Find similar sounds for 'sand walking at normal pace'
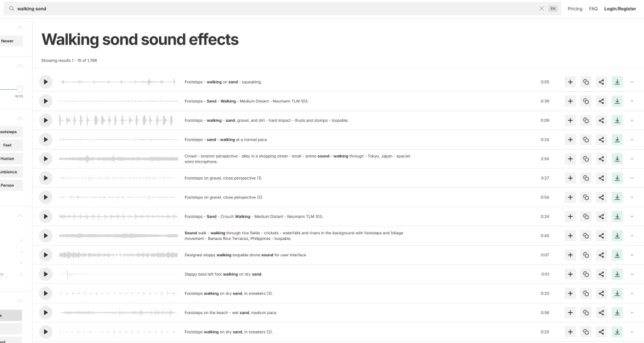644x343 pixels. pos(586,139)
